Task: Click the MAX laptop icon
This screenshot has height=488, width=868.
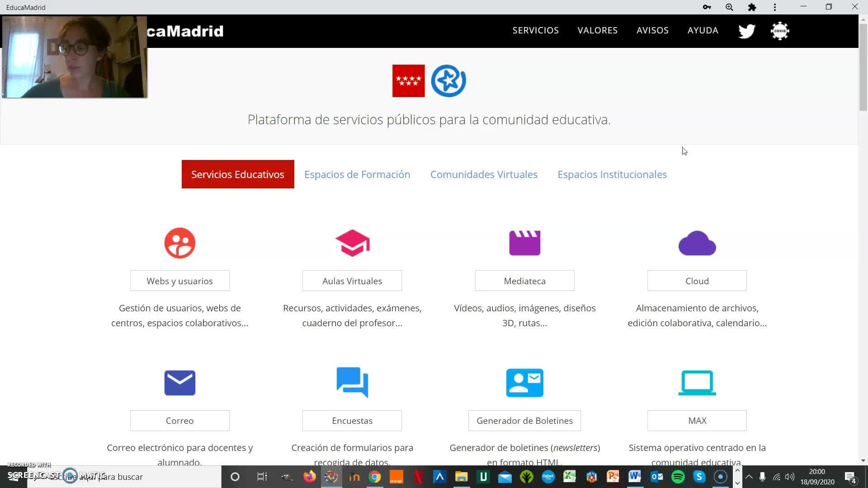Action: pos(697,383)
